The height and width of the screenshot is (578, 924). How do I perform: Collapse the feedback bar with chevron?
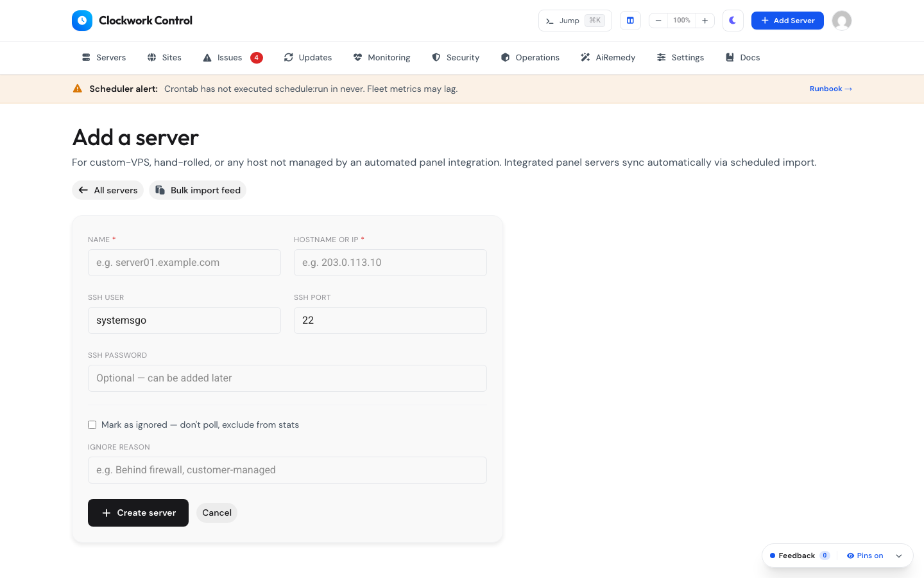click(899, 556)
